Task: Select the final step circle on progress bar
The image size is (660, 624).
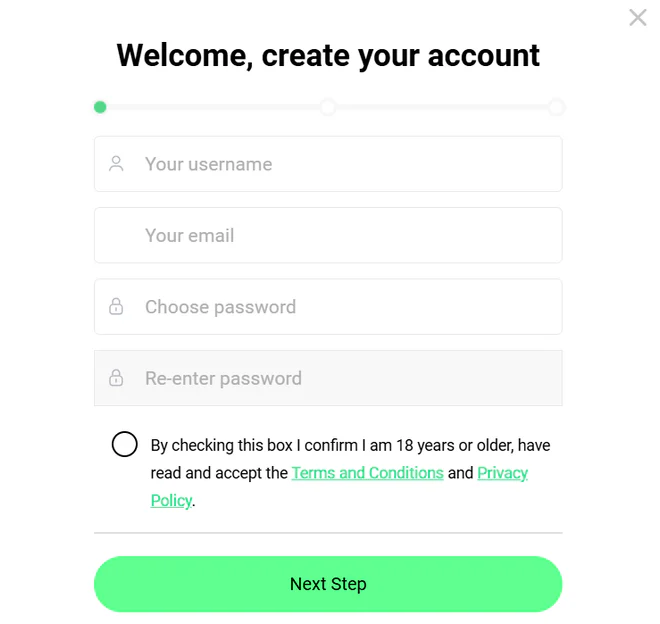Action: [x=556, y=107]
